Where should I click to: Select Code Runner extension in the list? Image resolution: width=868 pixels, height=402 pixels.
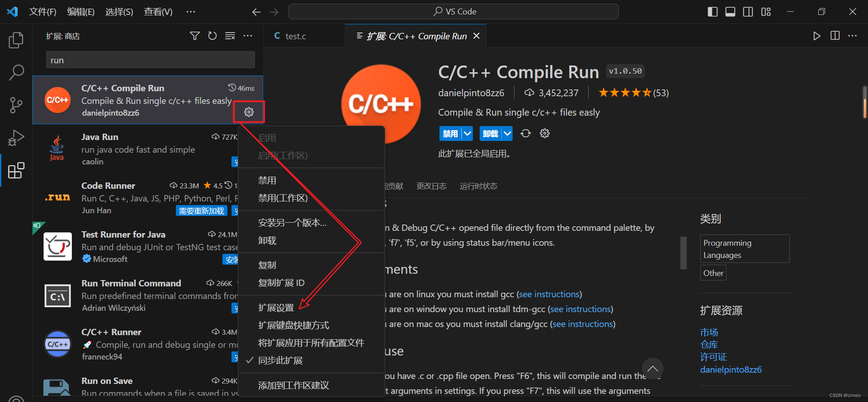(135, 198)
